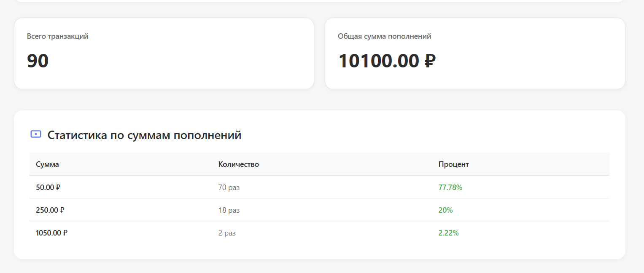Click the ruble sign in total deposits card
Screen dimensions: 644x273
pyautogui.click(x=429, y=61)
